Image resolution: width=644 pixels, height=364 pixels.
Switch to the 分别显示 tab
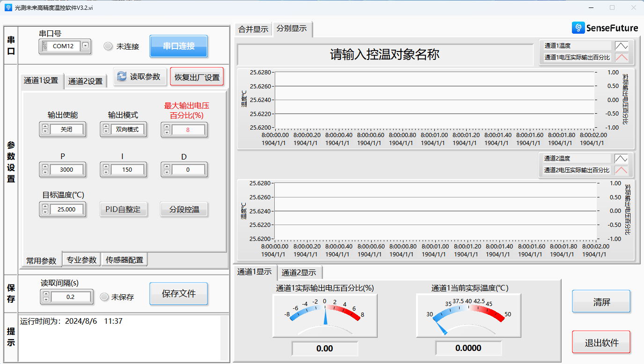(x=292, y=29)
